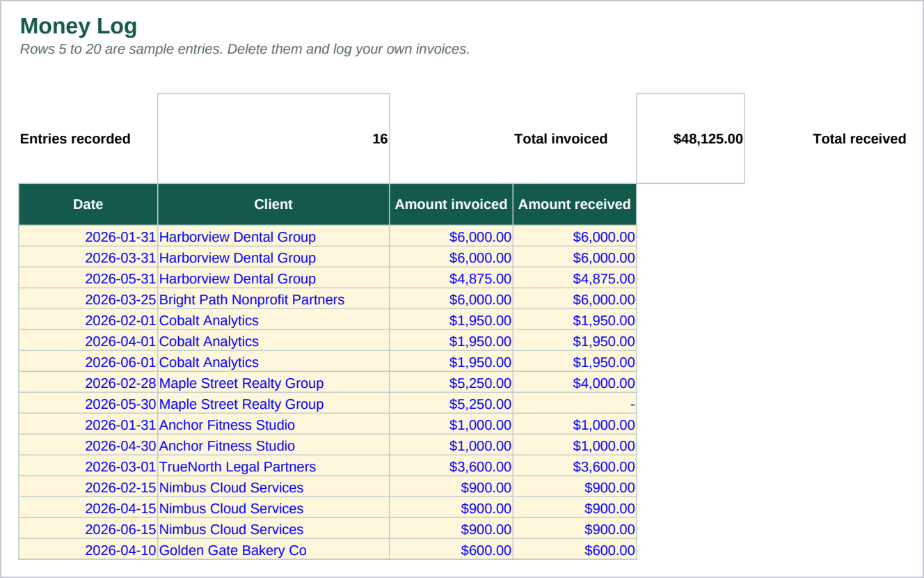Image resolution: width=924 pixels, height=578 pixels.
Task: Select Nimbus Cloud Services in the 2026-02-15 row
Action: [x=273, y=487]
